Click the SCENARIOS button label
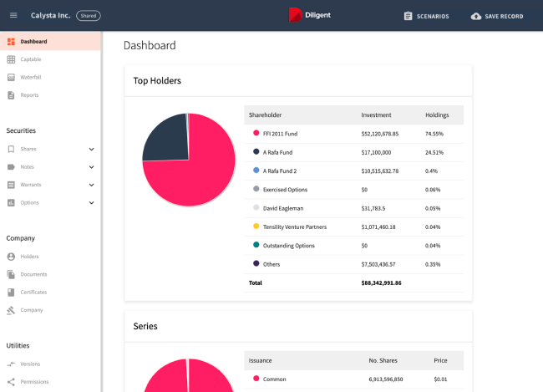 tap(433, 16)
